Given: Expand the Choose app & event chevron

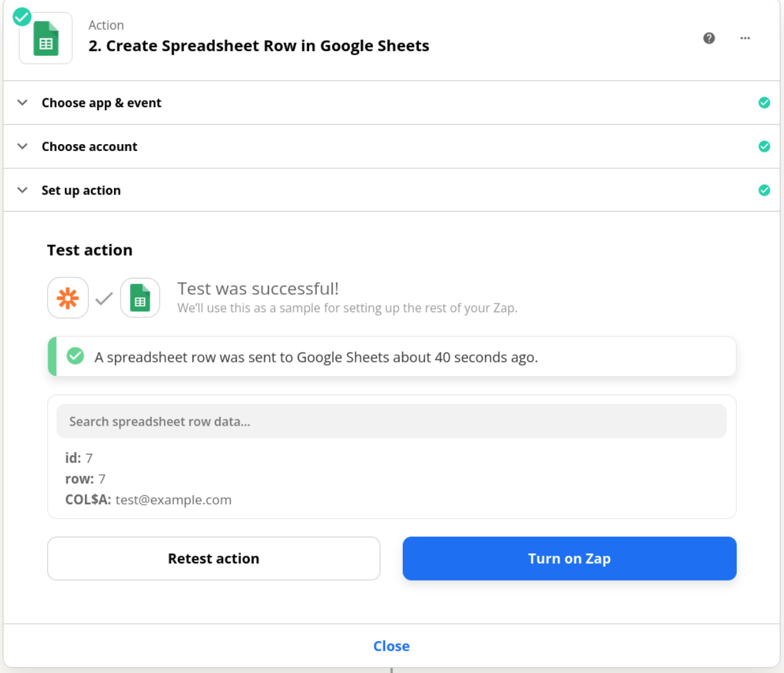Looking at the screenshot, I should [x=22, y=103].
